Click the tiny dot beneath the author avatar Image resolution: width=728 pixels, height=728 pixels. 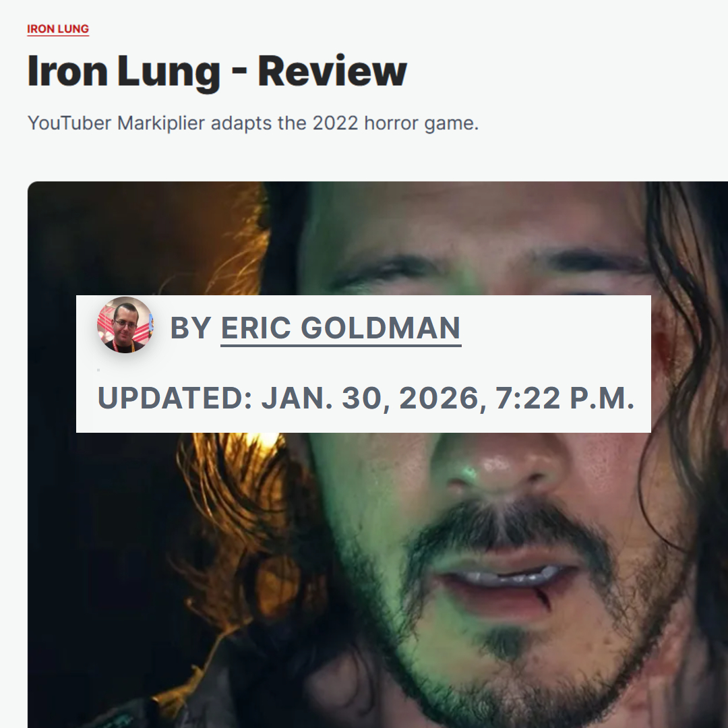(98, 370)
